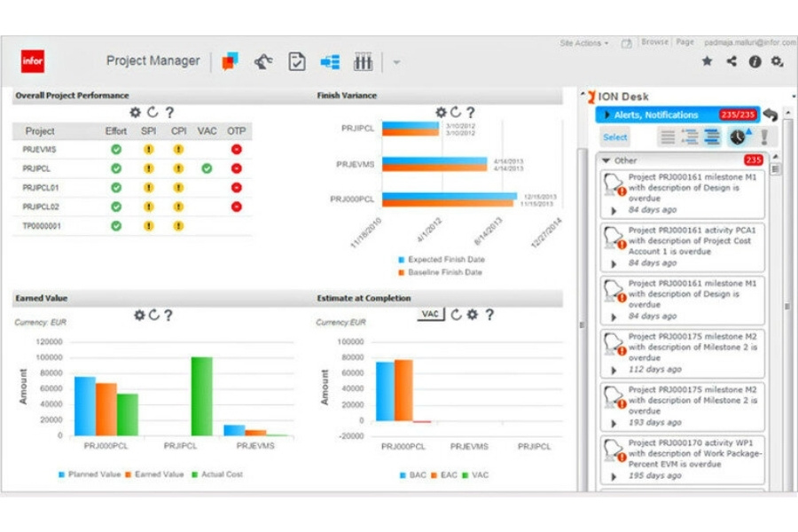
Task: Open Estimate at Completion settings gear
Action: pos(473,315)
